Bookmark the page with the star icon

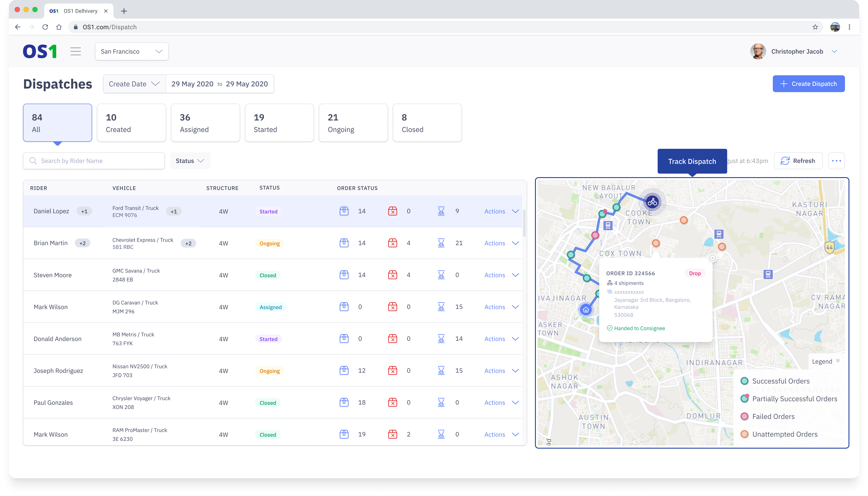pos(815,27)
